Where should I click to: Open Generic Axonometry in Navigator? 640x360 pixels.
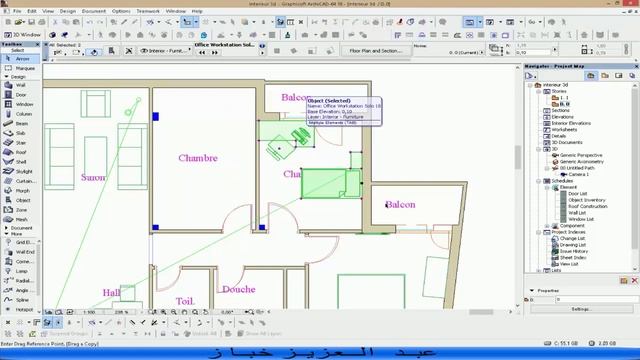click(581, 162)
